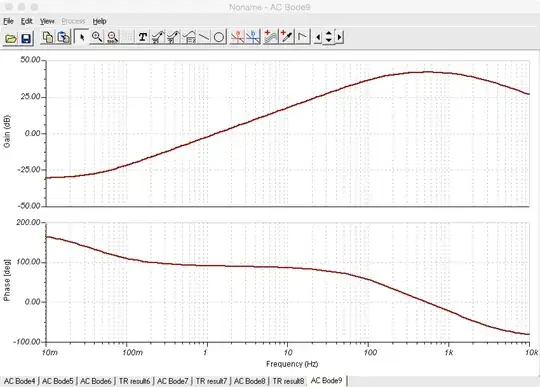
Task: Click the right arrow move button
Action: tap(340, 37)
